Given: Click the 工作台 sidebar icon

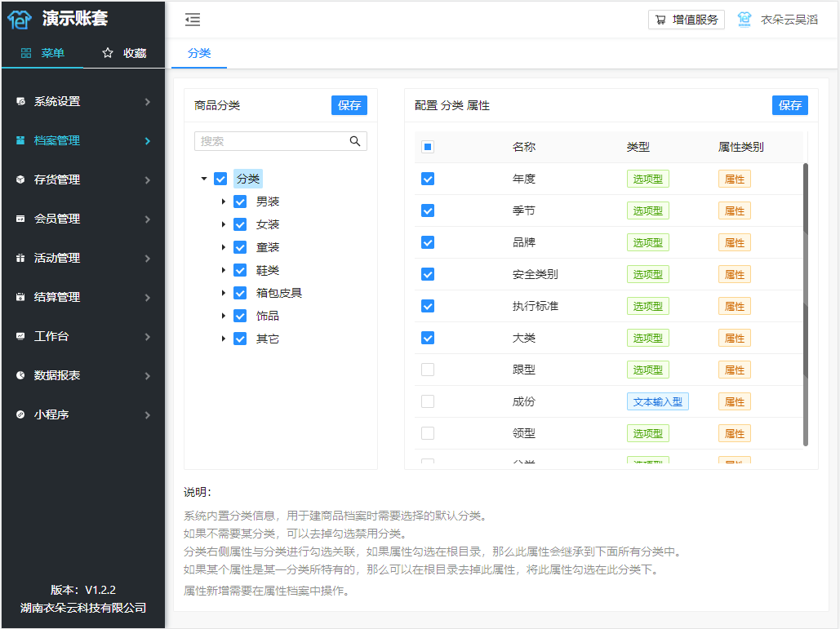Looking at the screenshot, I should click(20, 335).
